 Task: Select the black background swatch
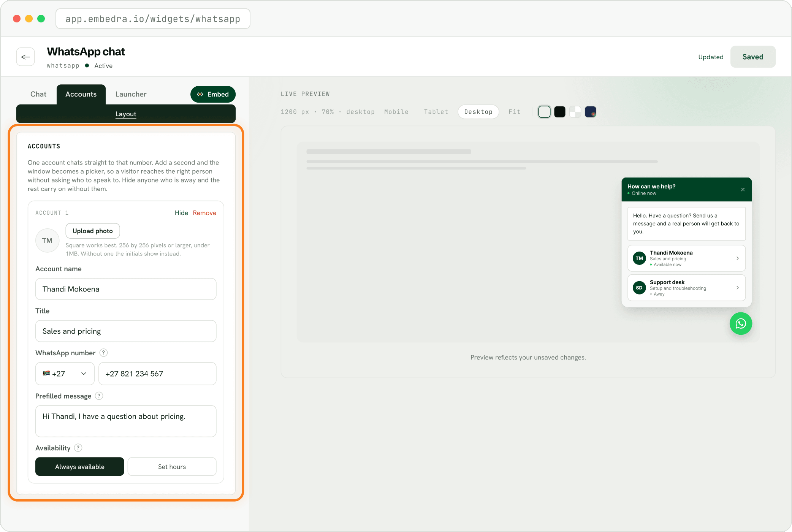560,112
